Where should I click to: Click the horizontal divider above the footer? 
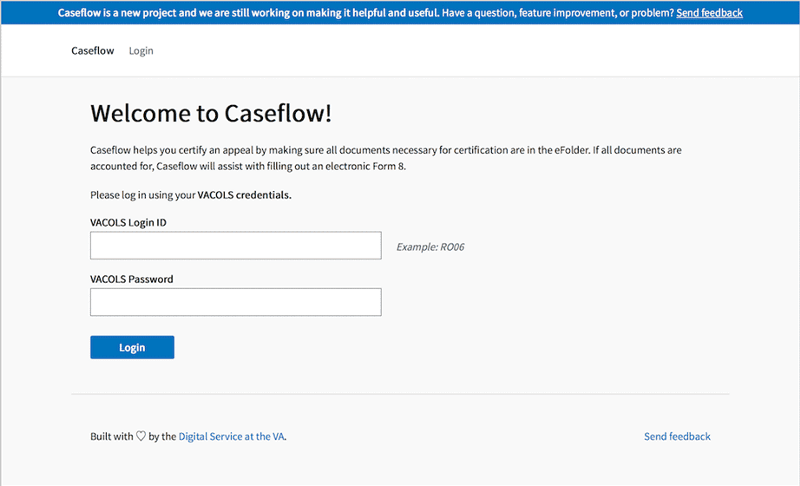click(400, 394)
